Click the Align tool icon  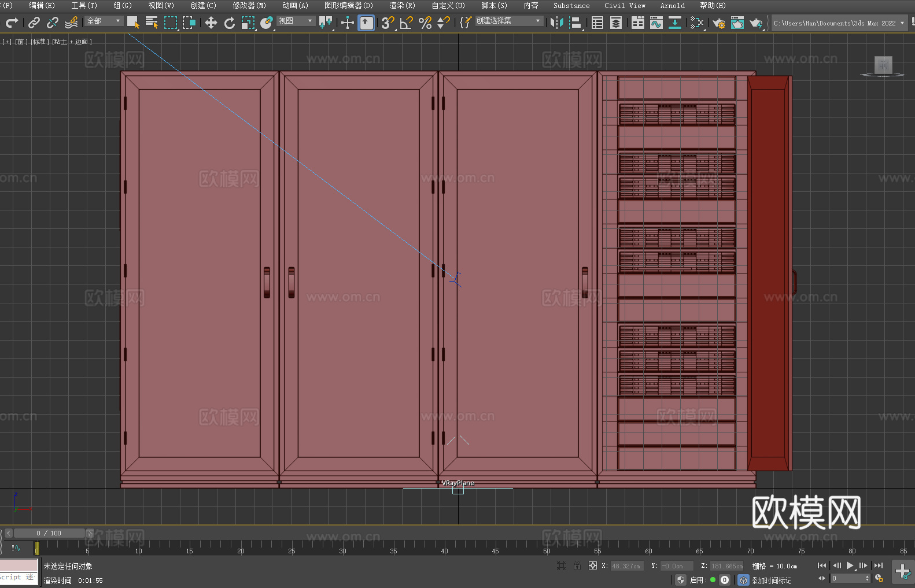tap(575, 23)
